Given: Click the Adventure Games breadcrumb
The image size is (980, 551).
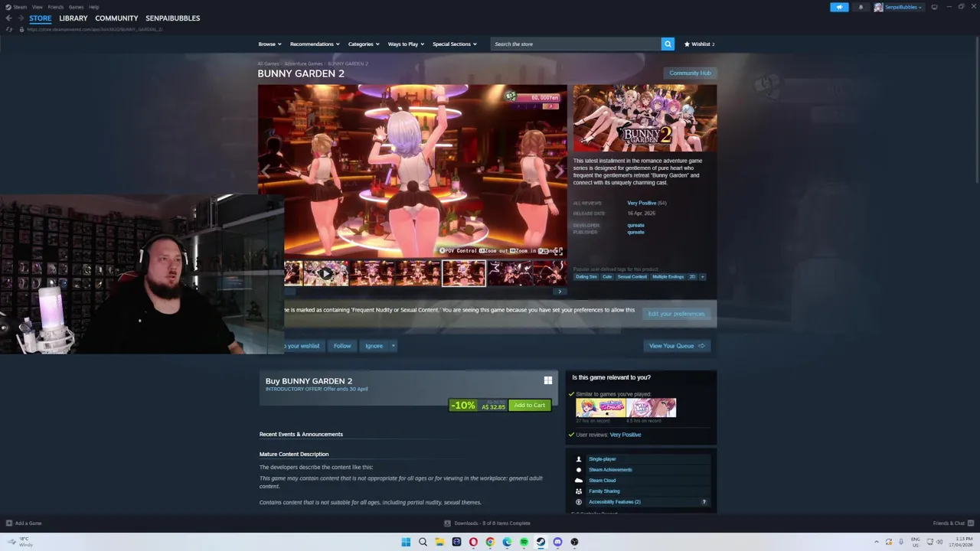Looking at the screenshot, I should (303, 64).
